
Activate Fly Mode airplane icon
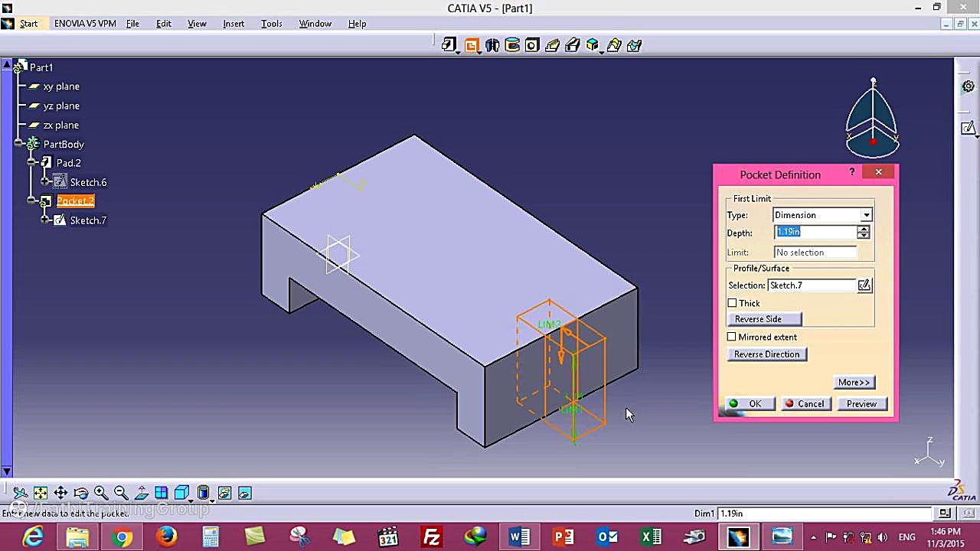pos(21,493)
